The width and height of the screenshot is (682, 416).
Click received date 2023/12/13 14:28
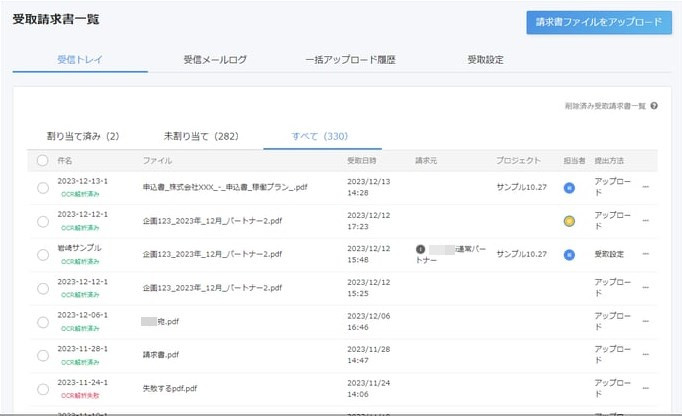tap(368, 187)
